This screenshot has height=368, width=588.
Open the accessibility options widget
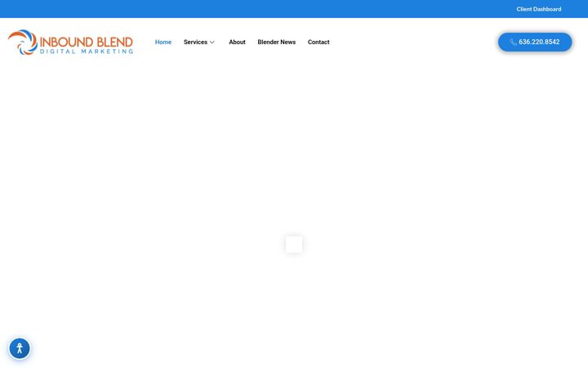click(20, 348)
